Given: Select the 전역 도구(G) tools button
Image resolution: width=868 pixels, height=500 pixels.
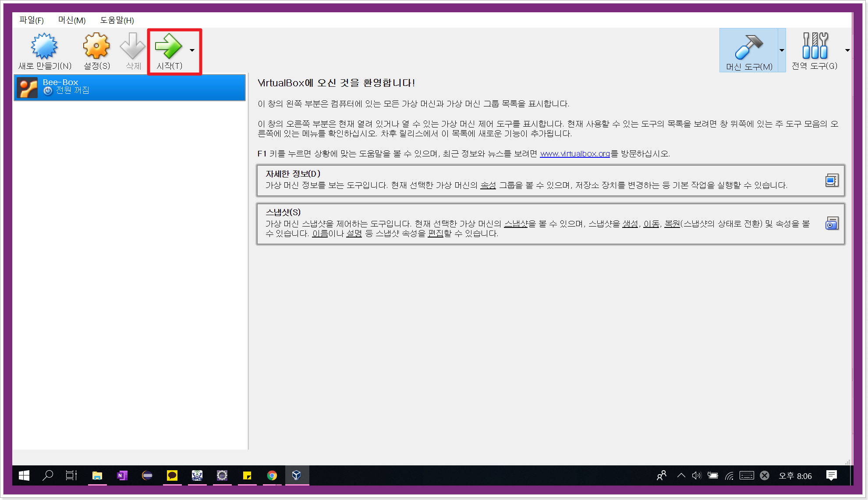Looking at the screenshot, I should 815,50.
